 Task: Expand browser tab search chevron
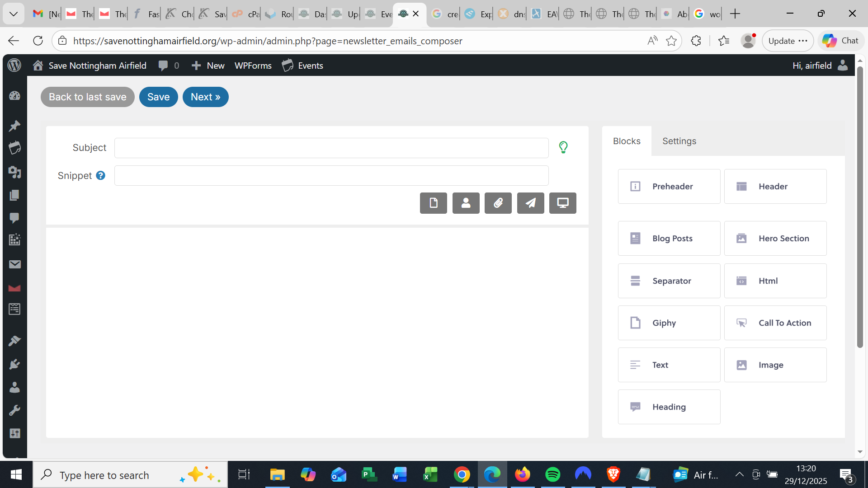14,14
